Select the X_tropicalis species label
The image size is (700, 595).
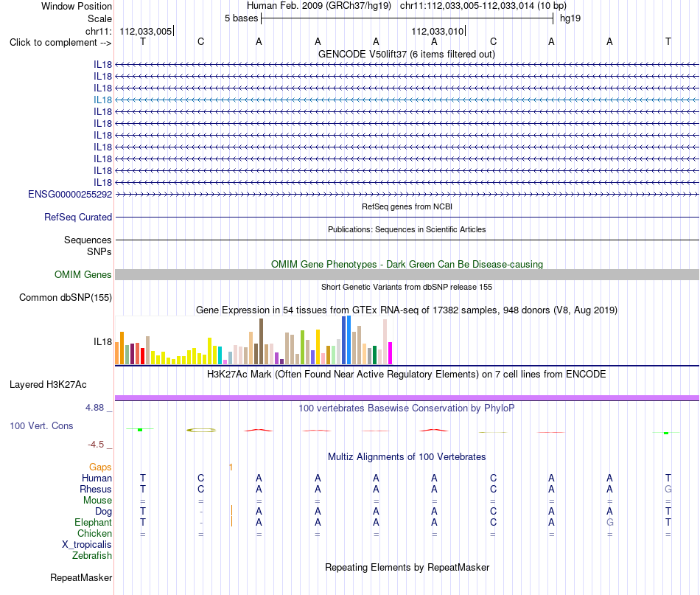tap(87, 545)
